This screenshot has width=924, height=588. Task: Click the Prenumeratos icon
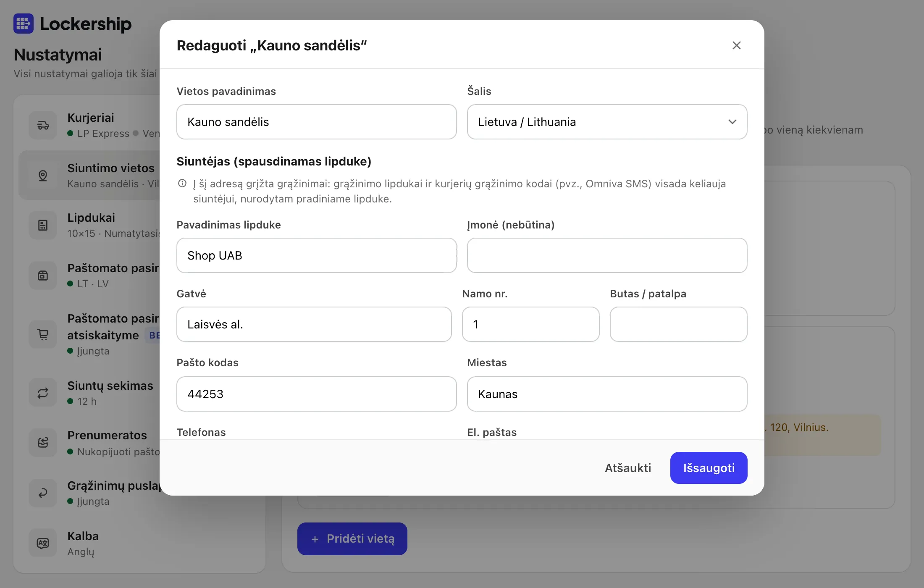pos(43,443)
